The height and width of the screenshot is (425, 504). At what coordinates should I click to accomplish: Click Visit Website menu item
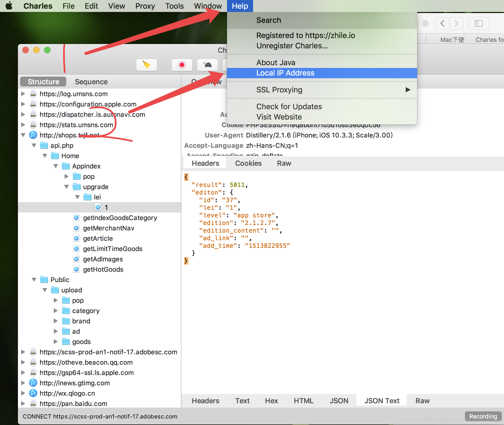point(322,117)
